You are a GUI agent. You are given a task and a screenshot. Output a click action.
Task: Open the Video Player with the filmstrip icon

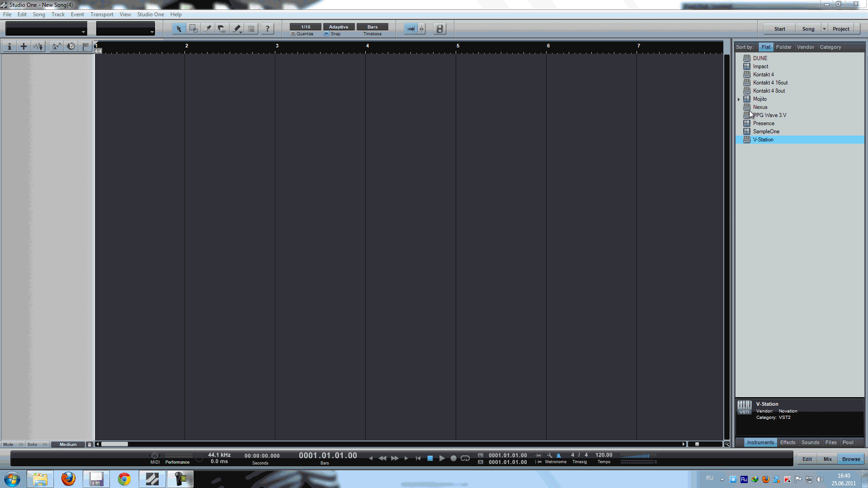point(439,29)
